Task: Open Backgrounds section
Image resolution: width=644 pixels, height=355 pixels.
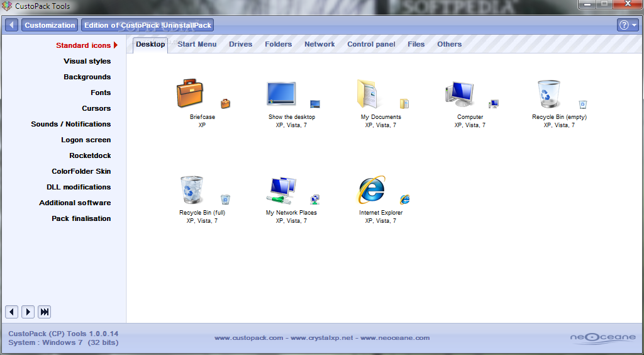Action: (87, 77)
